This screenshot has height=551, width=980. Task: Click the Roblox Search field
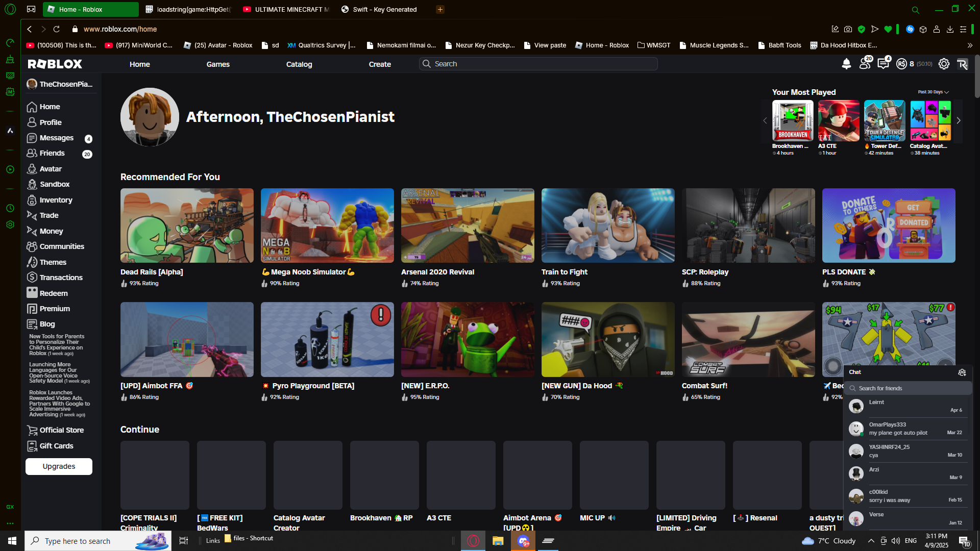point(538,64)
